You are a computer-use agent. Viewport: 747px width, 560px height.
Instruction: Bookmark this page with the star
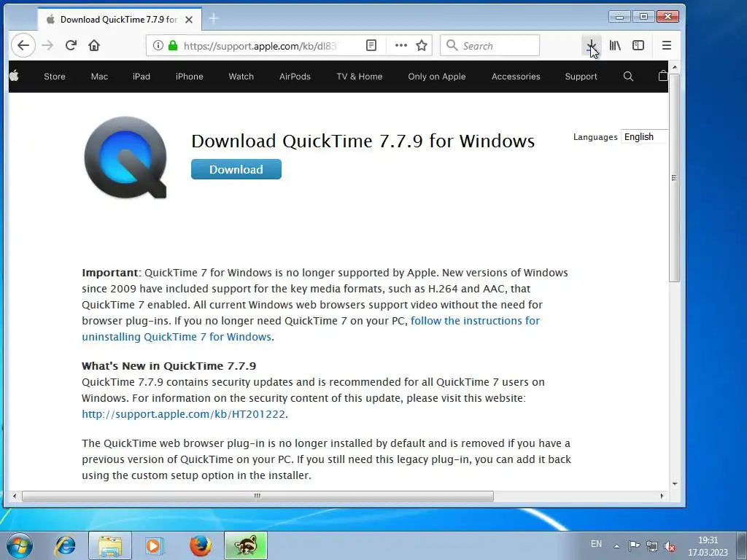[422, 46]
